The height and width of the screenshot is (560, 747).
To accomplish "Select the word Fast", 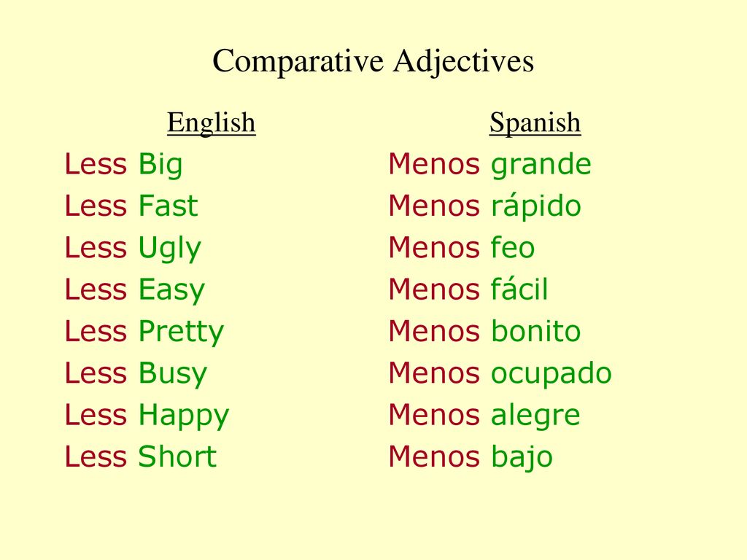I will (169, 206).
